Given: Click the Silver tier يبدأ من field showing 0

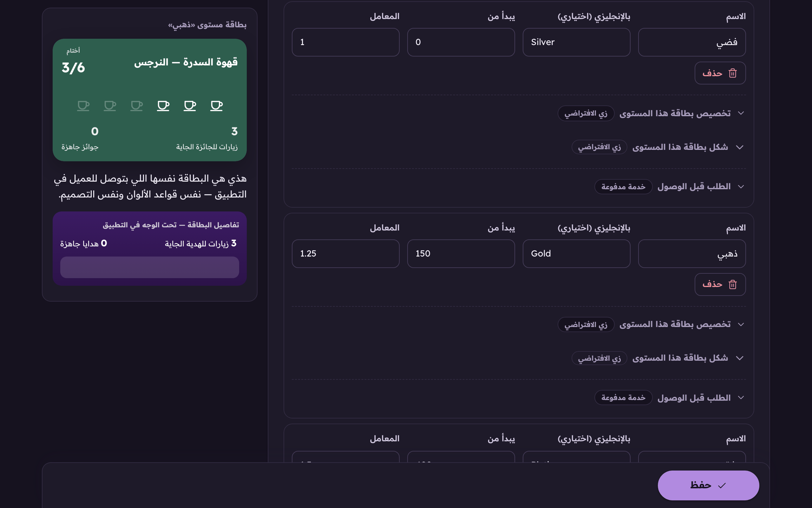Looking at the screenshot, I should [x=461, y=42].
